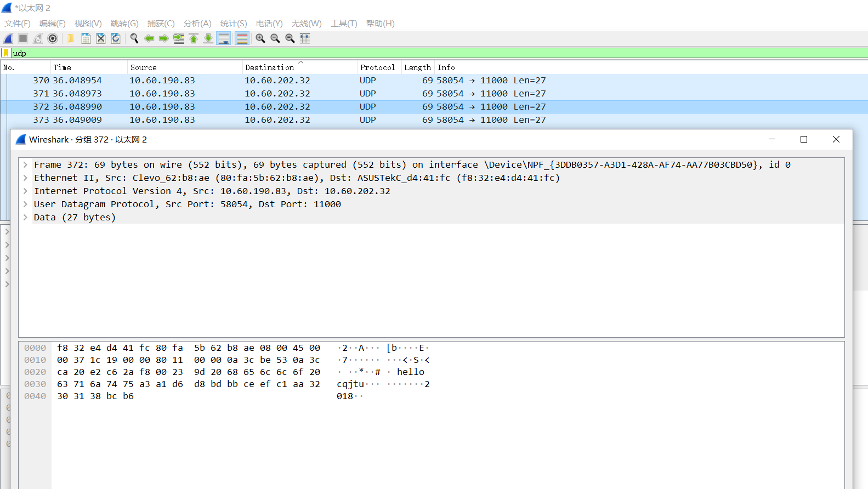Open the 编辑(E) menu

click(x=53, y=24)
